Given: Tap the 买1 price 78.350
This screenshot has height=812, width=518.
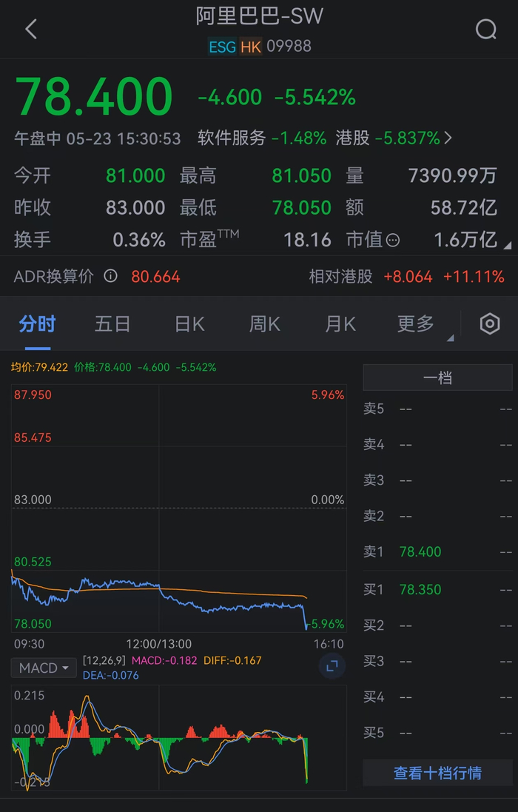Looking at the screenshot, I should [x=420, y=589].
